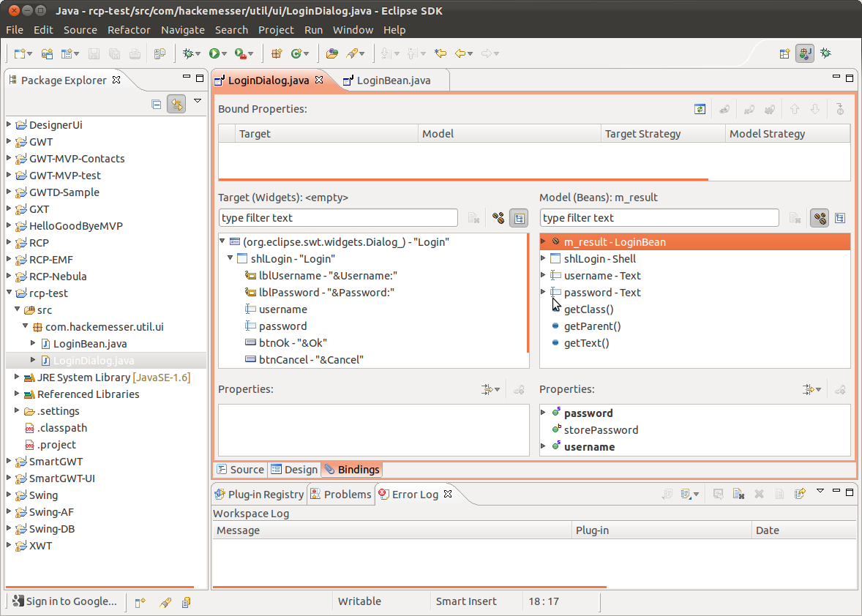
Task: Click the Date column header in Error Log
Action: pos(805,530)
